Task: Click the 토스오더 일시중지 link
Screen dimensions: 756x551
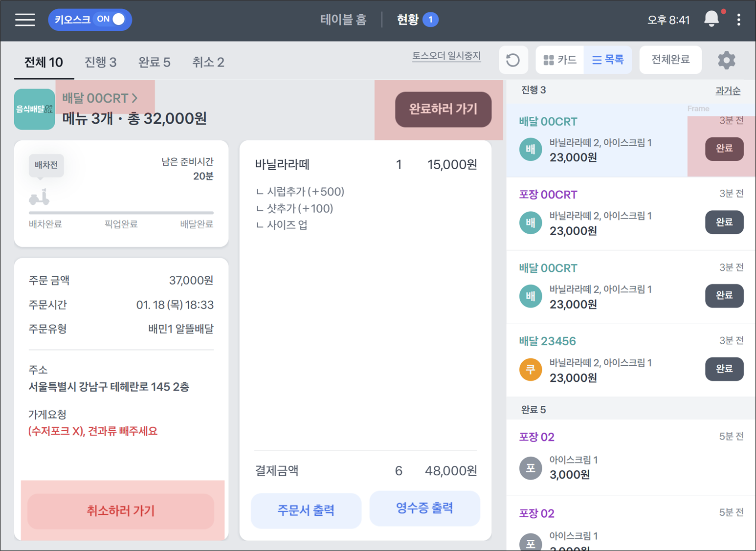Action: click(446, 56)
